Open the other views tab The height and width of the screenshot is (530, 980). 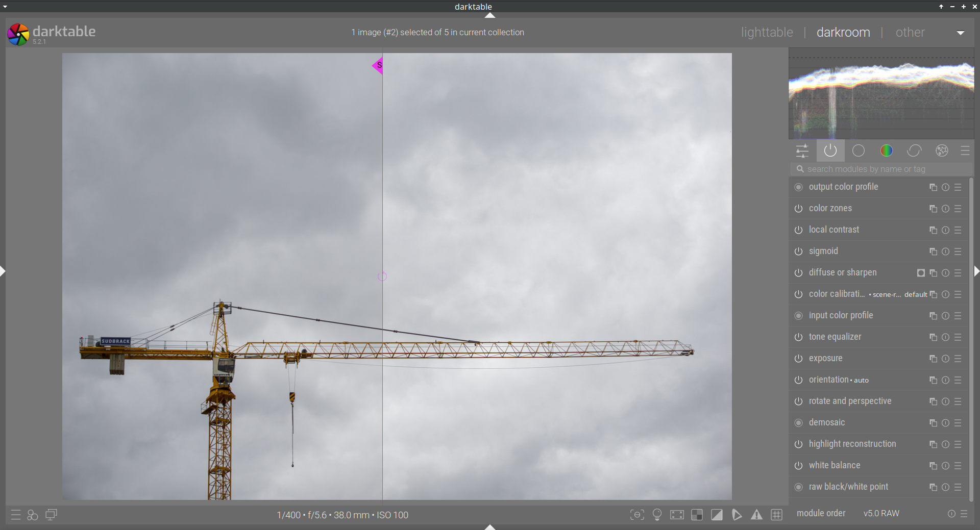click(x=910, y=33)
